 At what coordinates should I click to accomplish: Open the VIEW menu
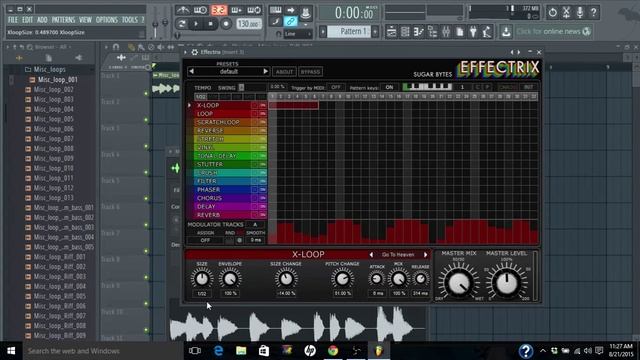[85, 20]
